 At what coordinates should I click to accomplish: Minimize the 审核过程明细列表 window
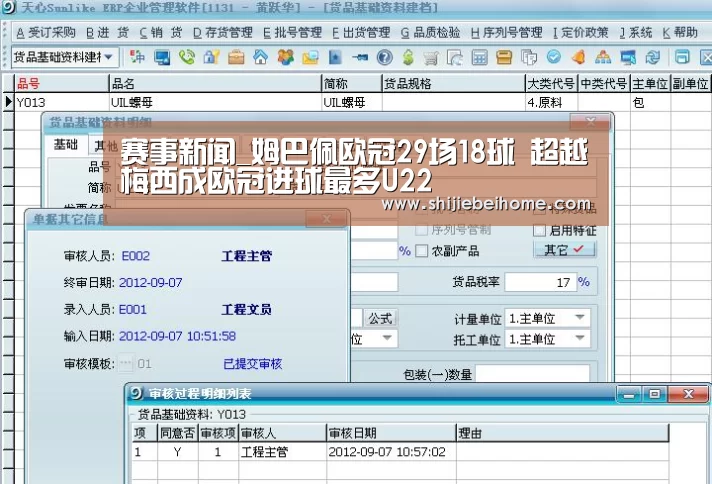[629, 394]
